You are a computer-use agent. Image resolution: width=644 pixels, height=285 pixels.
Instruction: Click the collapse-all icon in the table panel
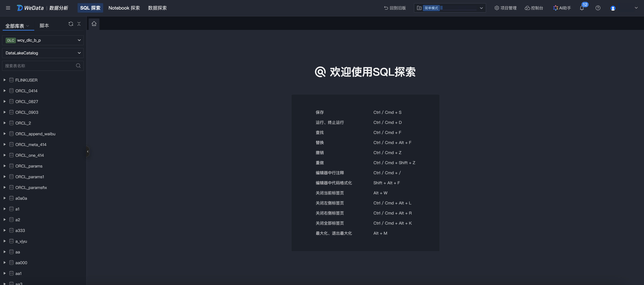click(x=79, y=24)
